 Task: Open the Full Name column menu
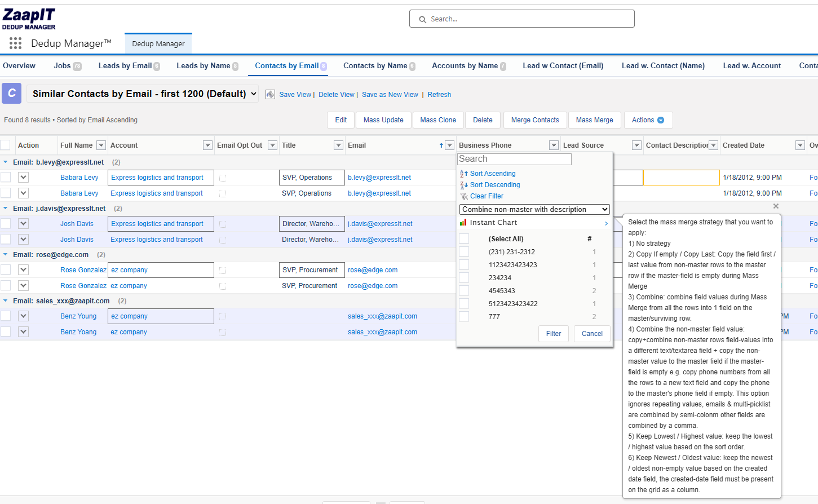click(101, 145)
